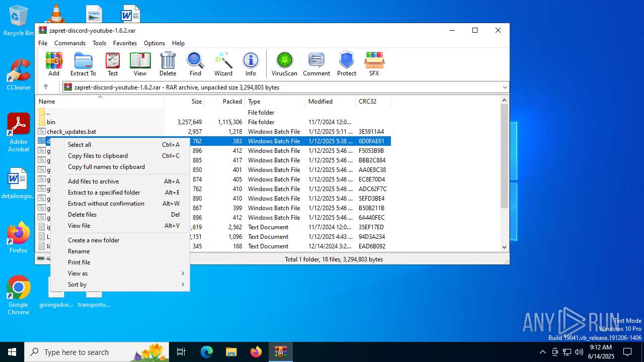The image size is (644, 362).
Task: Sort by the Size column header
Action: pos(185,102)
